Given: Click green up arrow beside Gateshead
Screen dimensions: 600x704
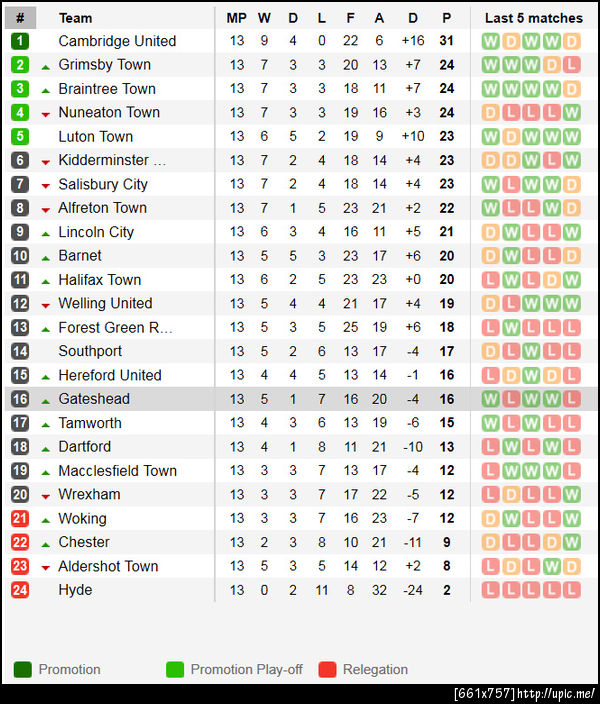Looking at the screenshot, I should tap(46, 400).
